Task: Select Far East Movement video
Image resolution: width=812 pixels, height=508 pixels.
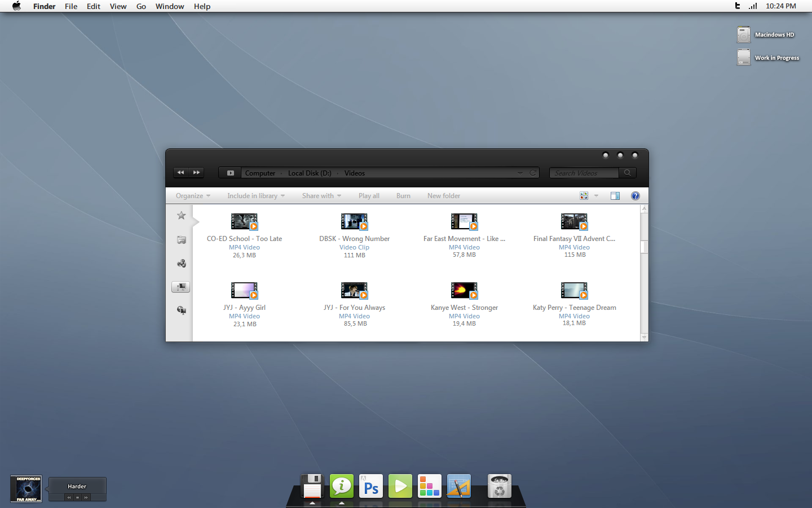Action: (464, 235)
